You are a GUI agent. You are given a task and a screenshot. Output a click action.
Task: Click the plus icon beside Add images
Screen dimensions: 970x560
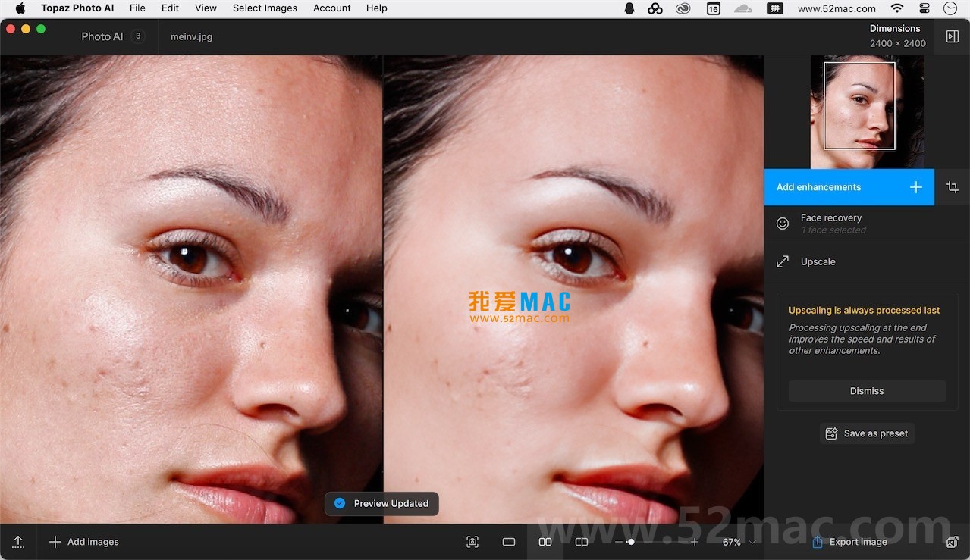coord(55,542)
